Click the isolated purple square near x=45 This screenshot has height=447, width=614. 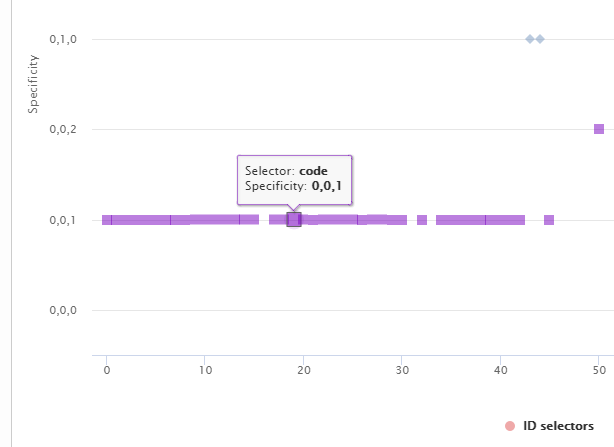pos(549,220)
